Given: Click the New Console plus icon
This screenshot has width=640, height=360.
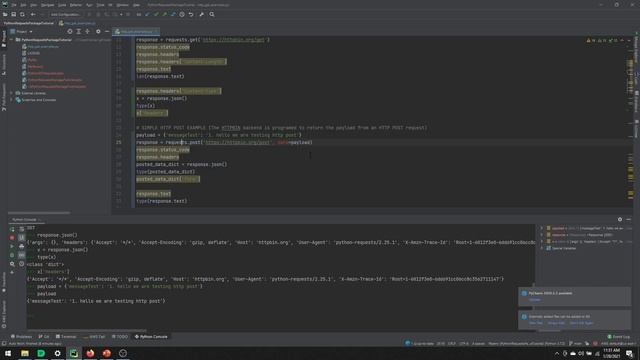Looking at the screenshot, I should pyautogui.click(x=12, y=273).
